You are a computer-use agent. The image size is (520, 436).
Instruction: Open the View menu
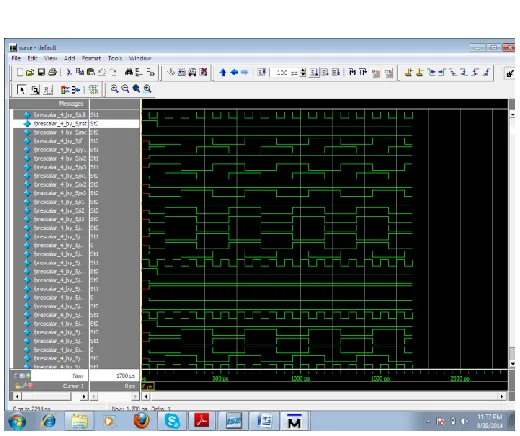pyautogui.click(x=51, y=58)
